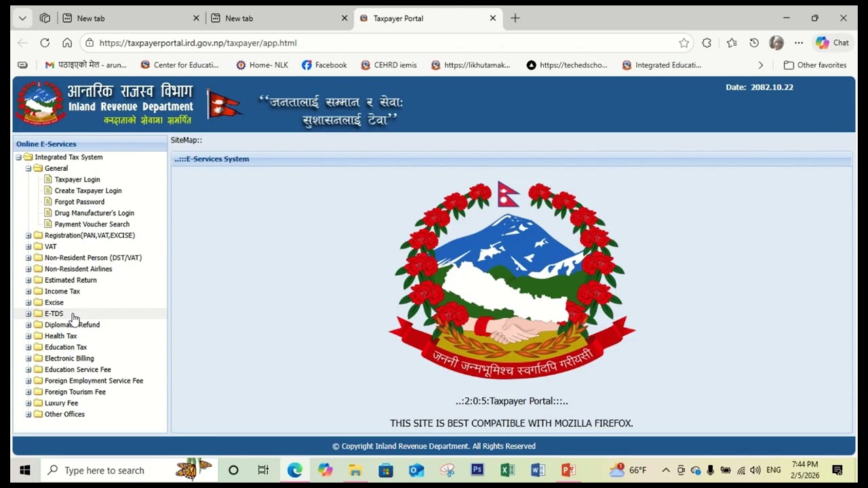Open the tab actions menu arrow
868x488 pixels.
click(22, 18)
